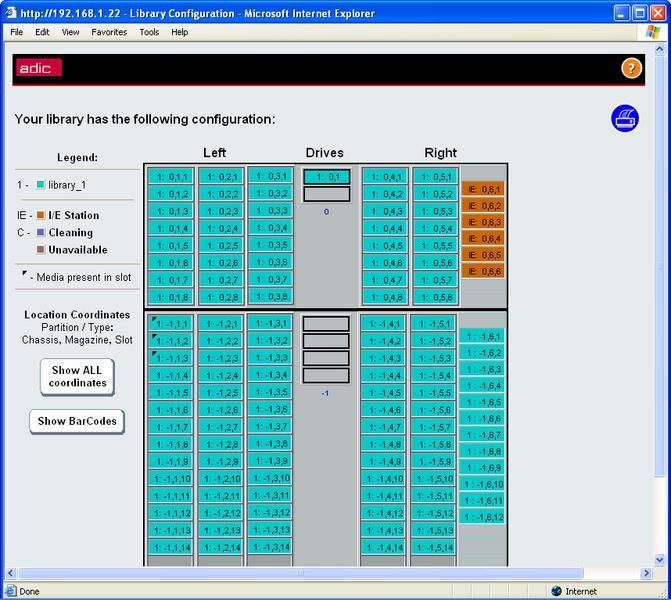Select slot 1: -1,1,1 with media present
This screenshot has width=671, height=600.
pos(171,324)
